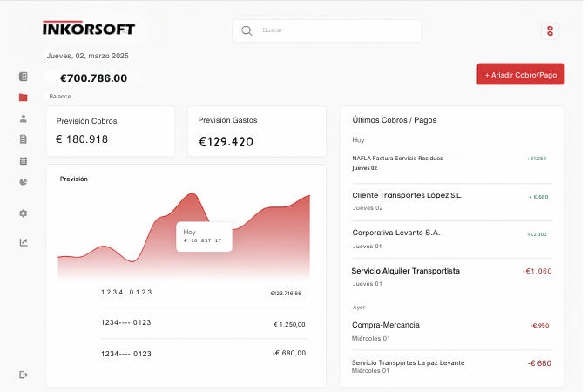Click the magnifying glass search icon
The width and height of the screenshot is (588, 392).
[247, 30]
